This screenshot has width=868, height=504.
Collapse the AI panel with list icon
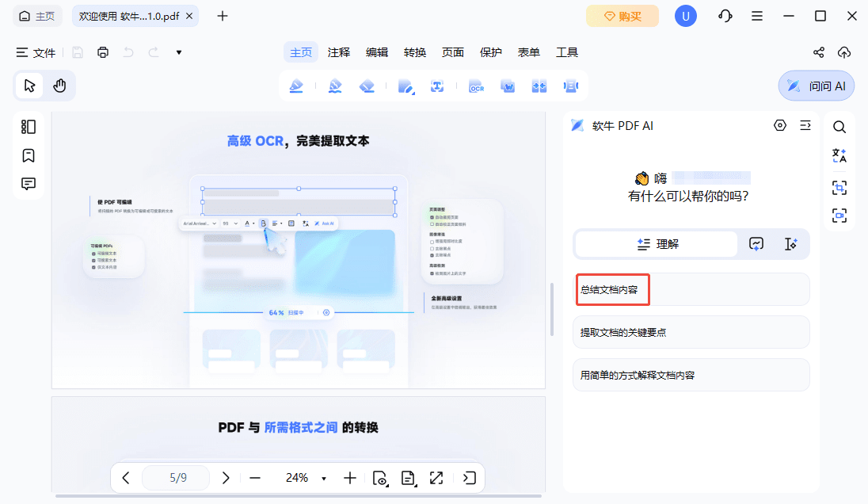(805, 126)
